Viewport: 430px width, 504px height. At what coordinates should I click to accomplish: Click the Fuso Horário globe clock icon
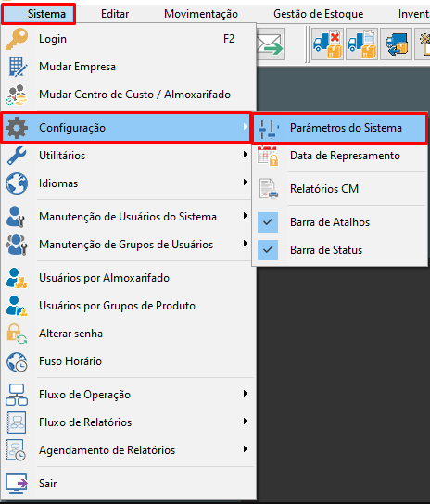pos(17,361)
